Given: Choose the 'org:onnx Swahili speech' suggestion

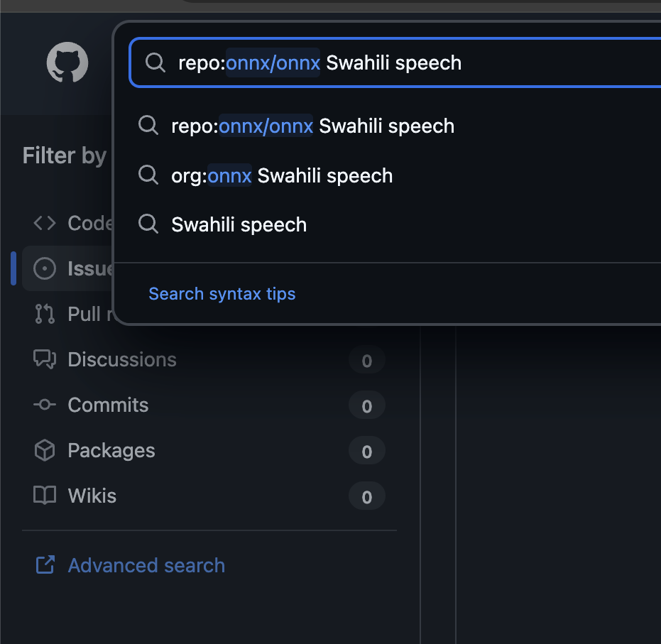Looking at the screenshot, I should (282, 175).
